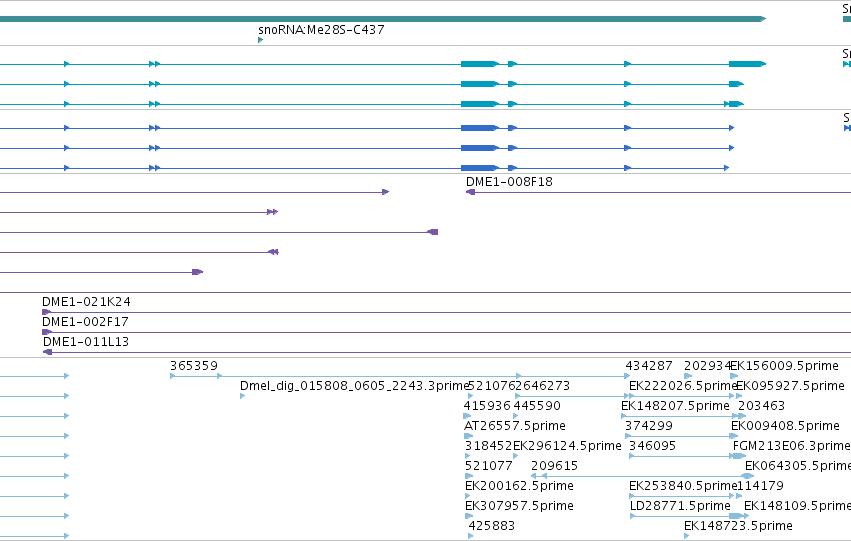The height and width of the screenshot is (541, 851).
Task: Select the EK148109.5prime EST
Action: point(797,506)
